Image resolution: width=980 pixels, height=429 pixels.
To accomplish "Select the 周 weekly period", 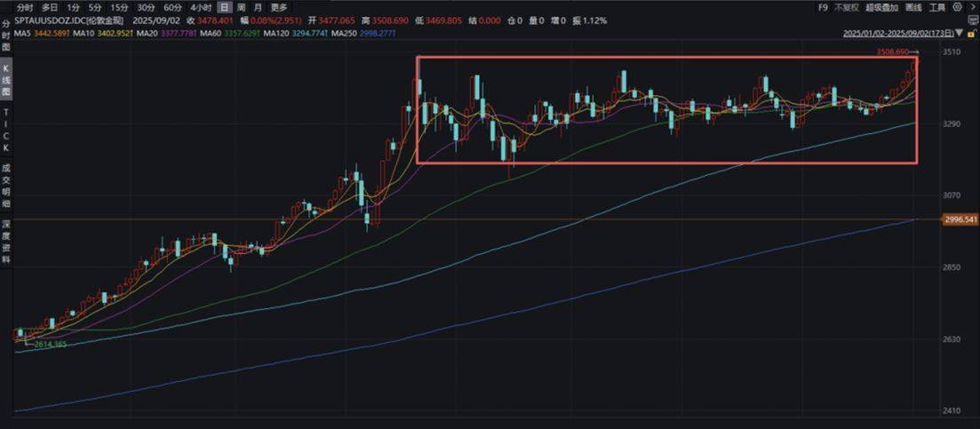I will tap(241, 7).
